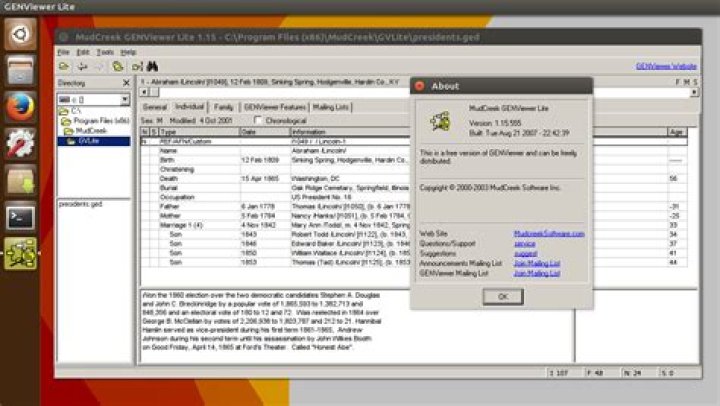Click the open file folder toolbar icon

(64, 67)
